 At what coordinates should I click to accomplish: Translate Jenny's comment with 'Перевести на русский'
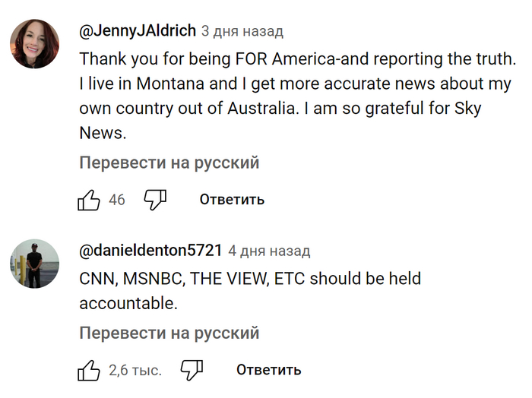[x=169, y=163]
